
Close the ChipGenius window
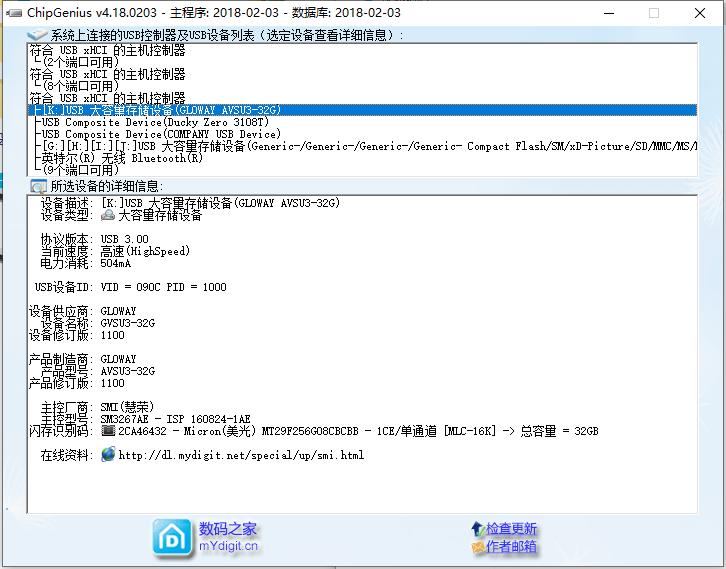click(700, 13)
